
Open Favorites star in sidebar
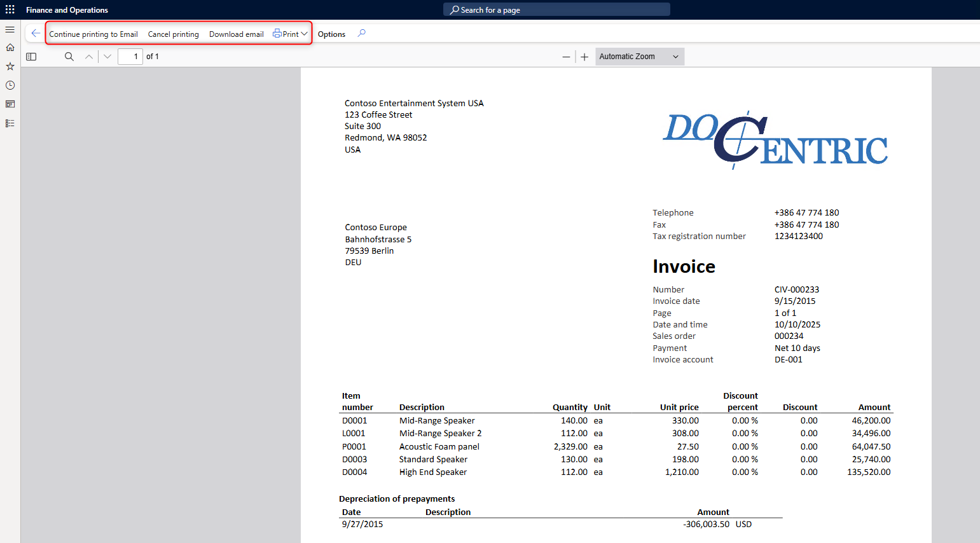click(x=10, y=66)
